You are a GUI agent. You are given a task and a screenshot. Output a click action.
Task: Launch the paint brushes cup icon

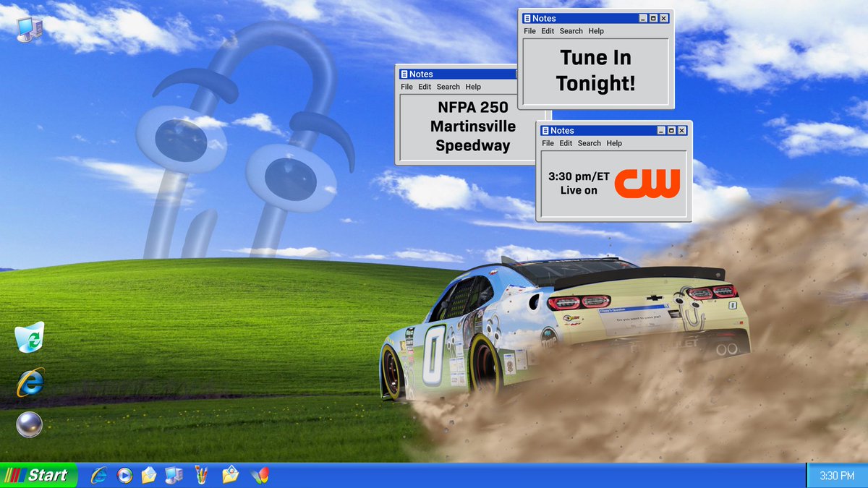click(202, 475)
